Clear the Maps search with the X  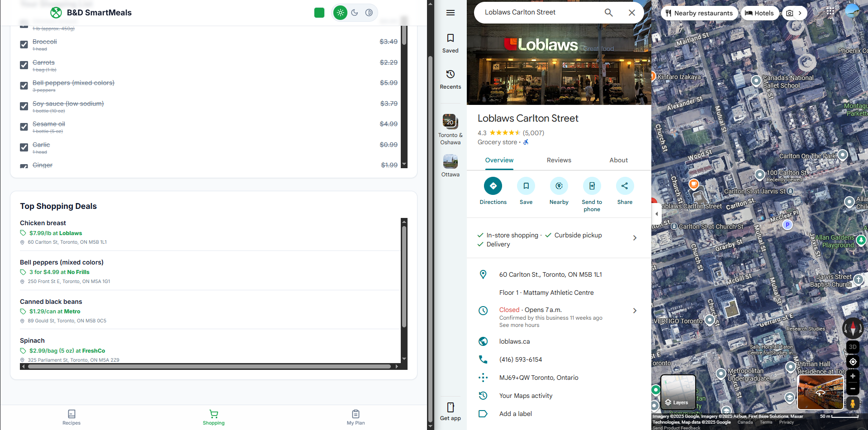click(632, 13)
